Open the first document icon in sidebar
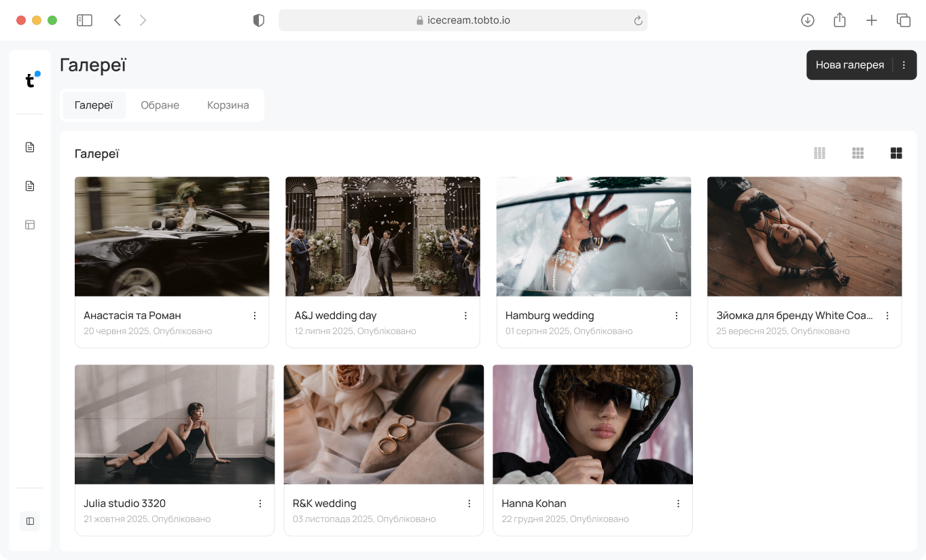Image resolution: width=926 pixels, height=560 pixels. [x=30, y=147]
